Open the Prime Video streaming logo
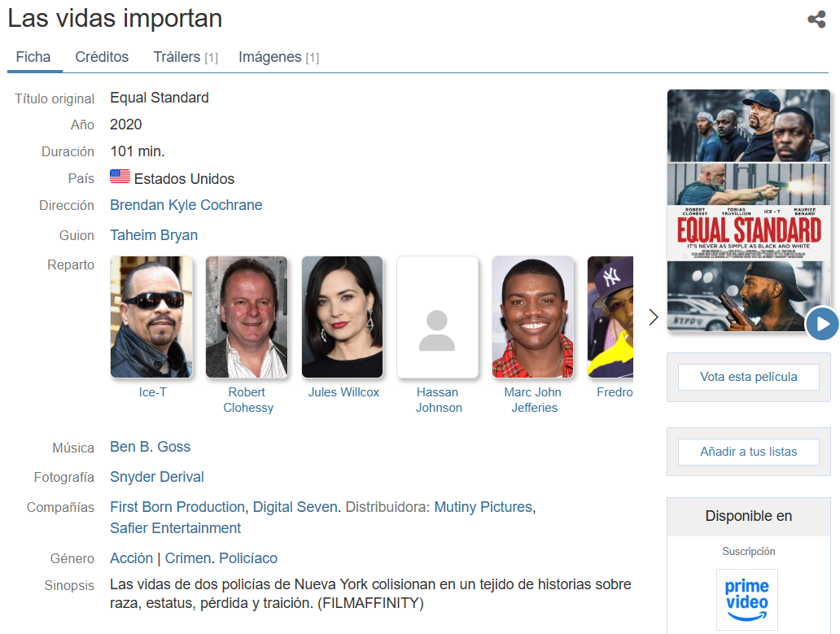Viewport: 840px width, 634px height. [746, 599]
